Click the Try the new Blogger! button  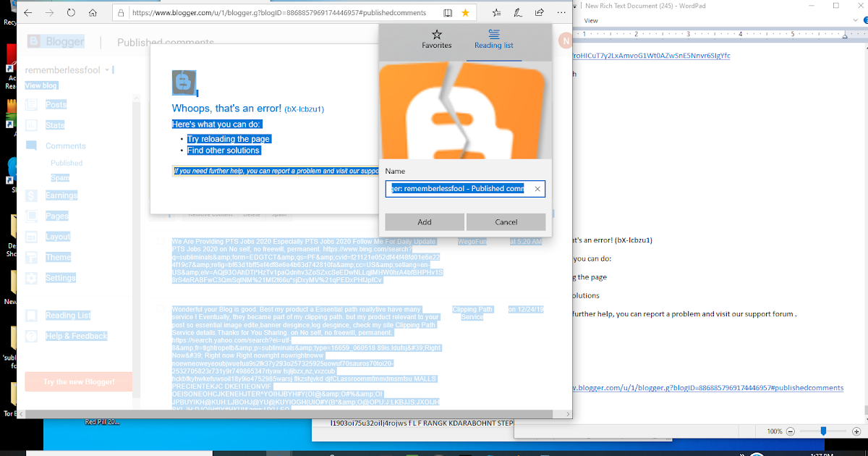tap(79, 381)
